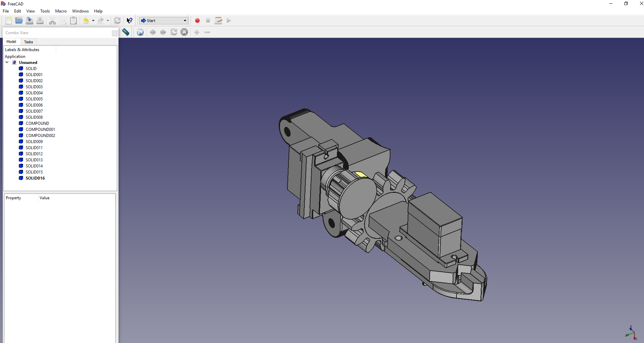644x343 pixels.
Task: Execute macro with play arrow icon
Action: [x=229, y=21]
